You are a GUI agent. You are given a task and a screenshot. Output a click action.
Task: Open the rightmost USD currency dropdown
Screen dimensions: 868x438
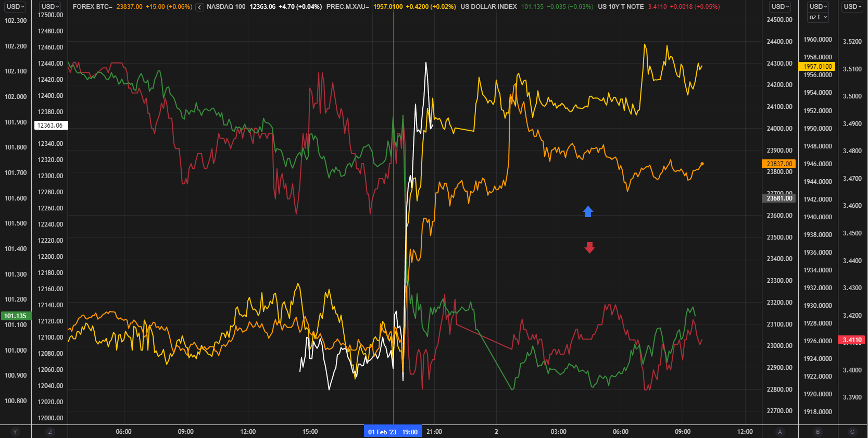852,7
